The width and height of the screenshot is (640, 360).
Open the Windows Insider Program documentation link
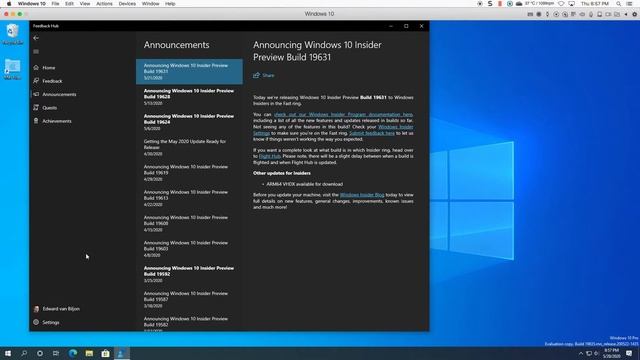pos(343,115)
